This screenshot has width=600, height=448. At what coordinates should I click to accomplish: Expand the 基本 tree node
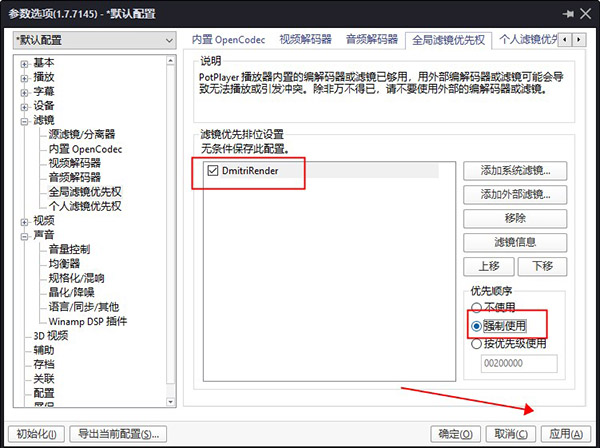tap(24, 64)
